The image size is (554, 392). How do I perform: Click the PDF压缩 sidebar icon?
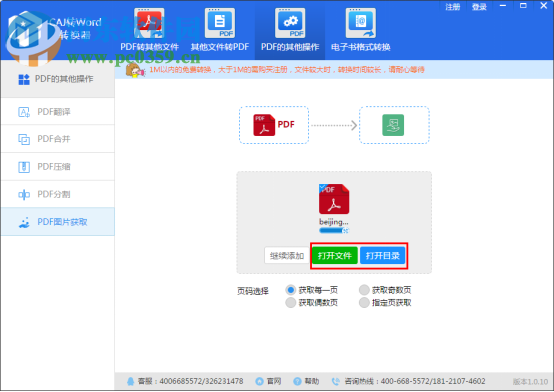[24, 166]
